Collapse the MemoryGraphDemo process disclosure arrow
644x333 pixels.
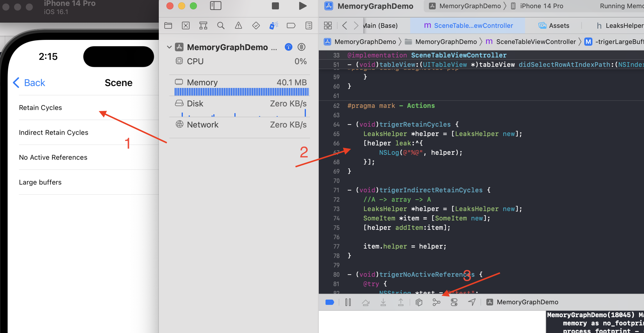pos(169,47)
